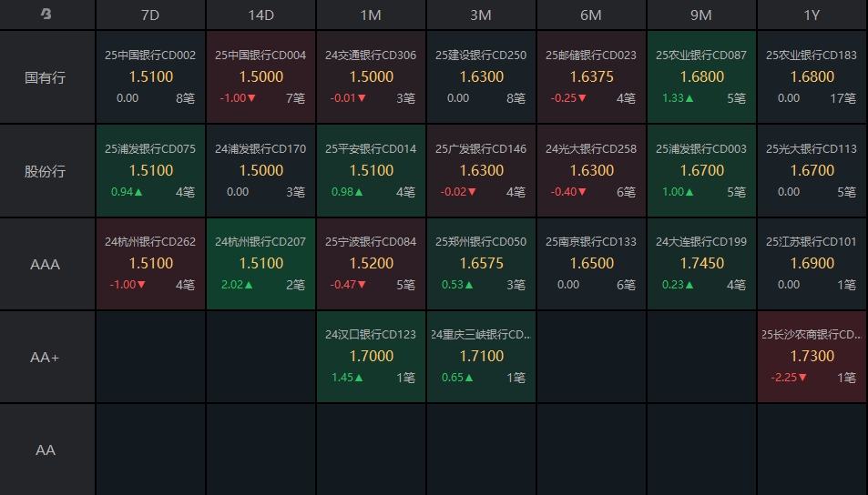Viewport: 868px width, 495px height.
Task: Click the 1.7450 yield value
Action: coord(702,263)
